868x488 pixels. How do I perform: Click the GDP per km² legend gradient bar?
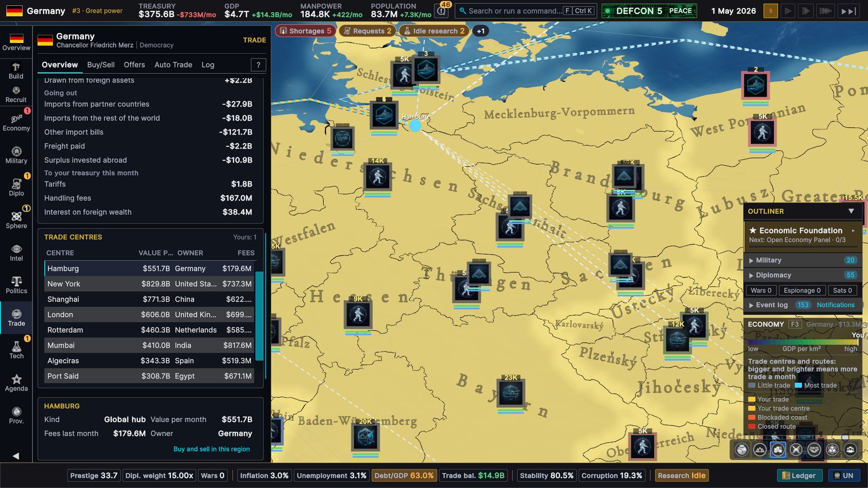click(x=803, y=342)
